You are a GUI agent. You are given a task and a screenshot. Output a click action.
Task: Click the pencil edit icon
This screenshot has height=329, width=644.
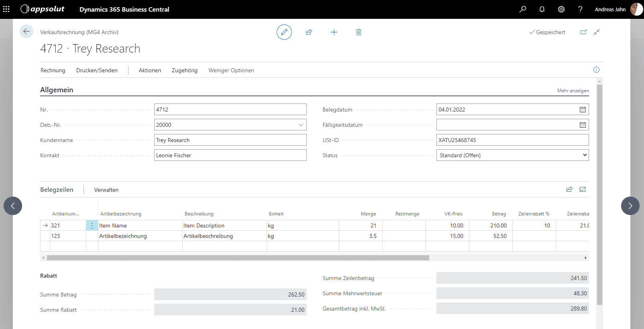(x=284, y=32)
